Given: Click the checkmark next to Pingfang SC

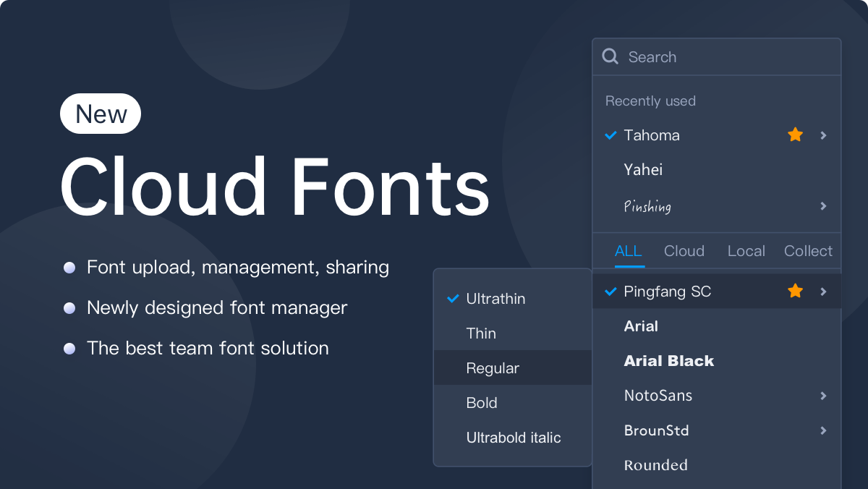Looking at the screenshot, I should (x=610, y=292).
